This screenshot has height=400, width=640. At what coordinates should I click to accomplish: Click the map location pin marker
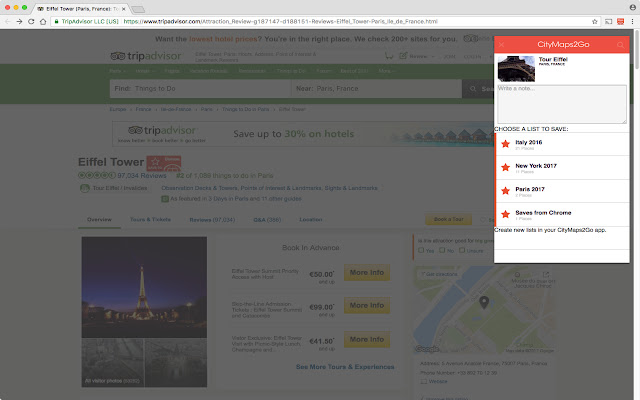point(484,302)
